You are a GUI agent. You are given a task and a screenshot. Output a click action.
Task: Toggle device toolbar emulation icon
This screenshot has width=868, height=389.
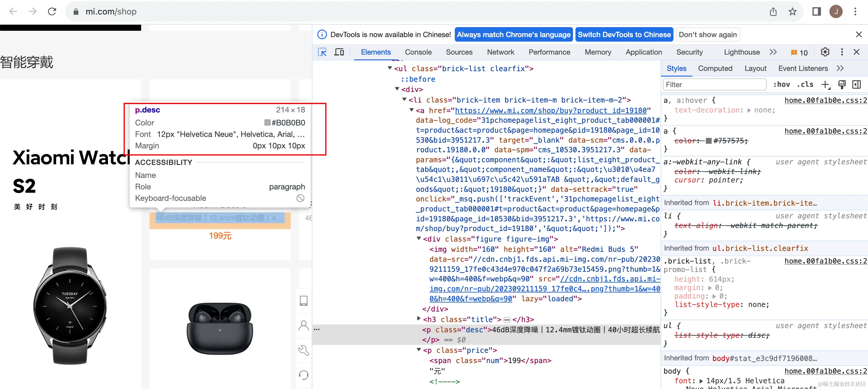tap(339, 52)
